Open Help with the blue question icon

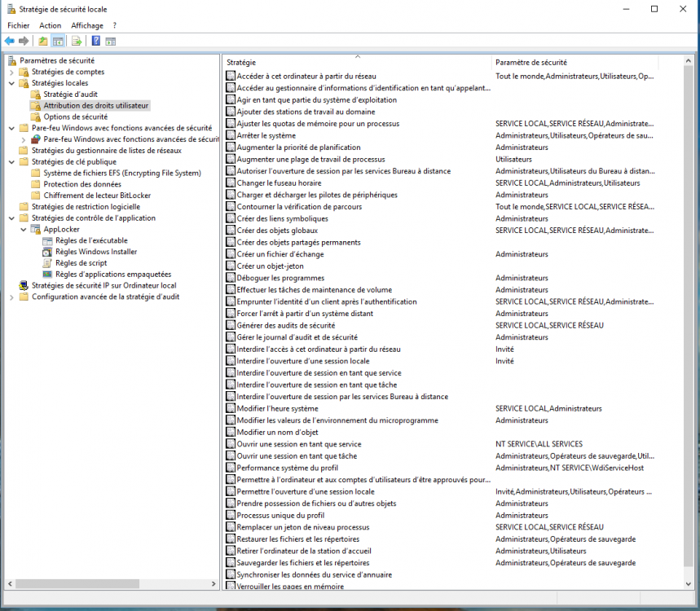click(x=96, y=41)
